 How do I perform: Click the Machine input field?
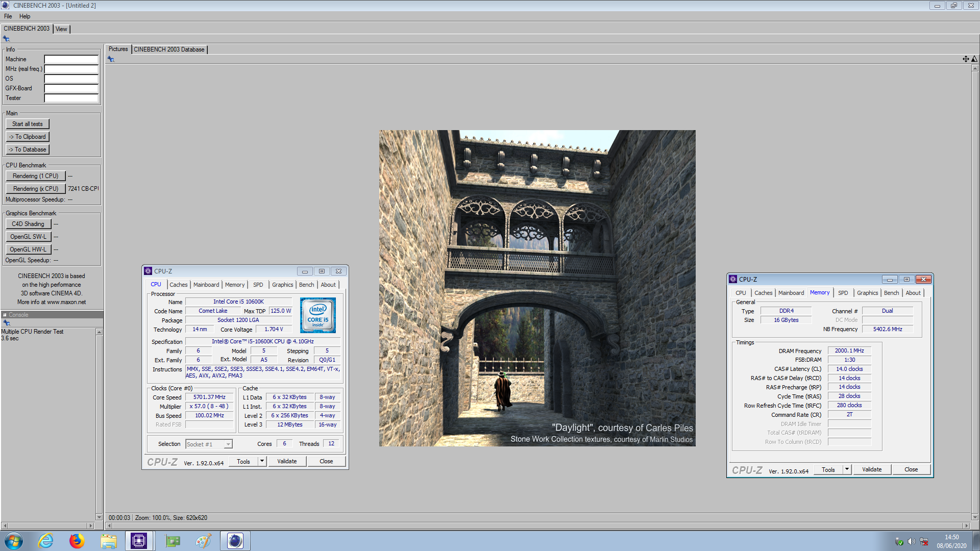(71, 59)
